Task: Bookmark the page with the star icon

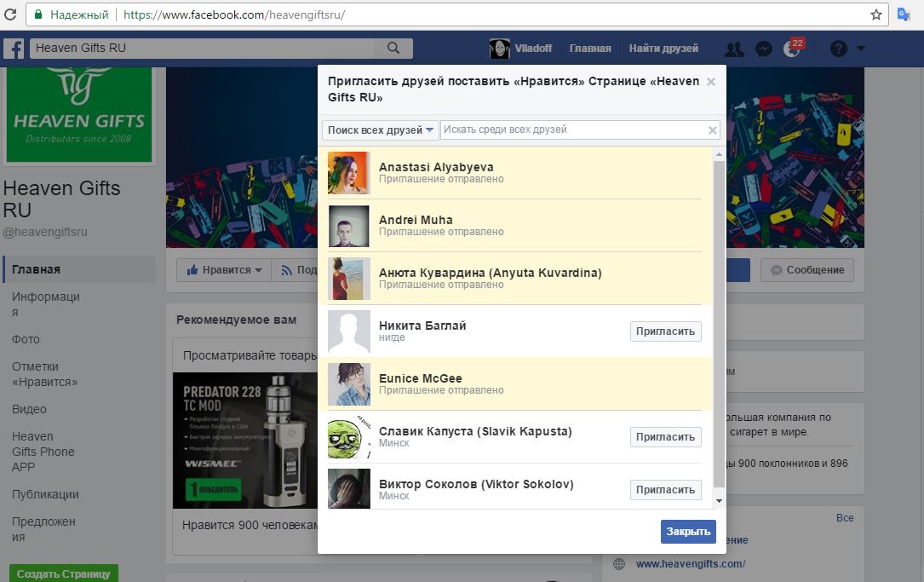Action: (876, 14)
